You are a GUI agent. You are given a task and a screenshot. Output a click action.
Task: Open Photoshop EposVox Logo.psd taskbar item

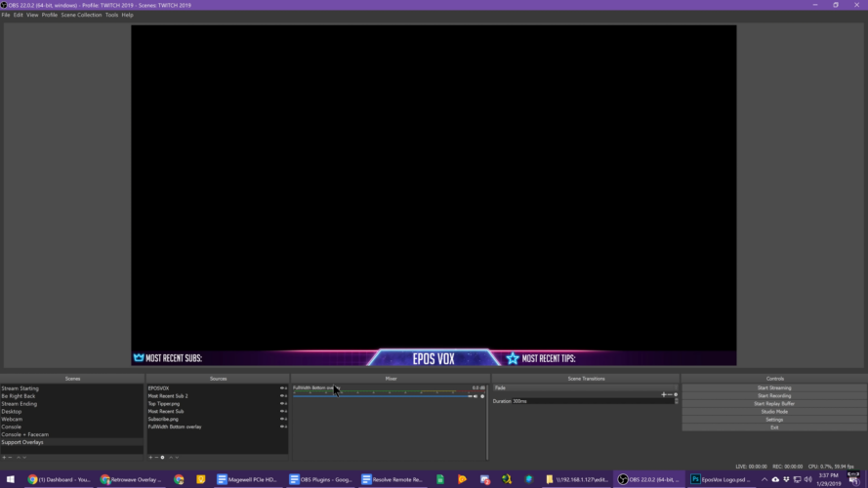723,479
